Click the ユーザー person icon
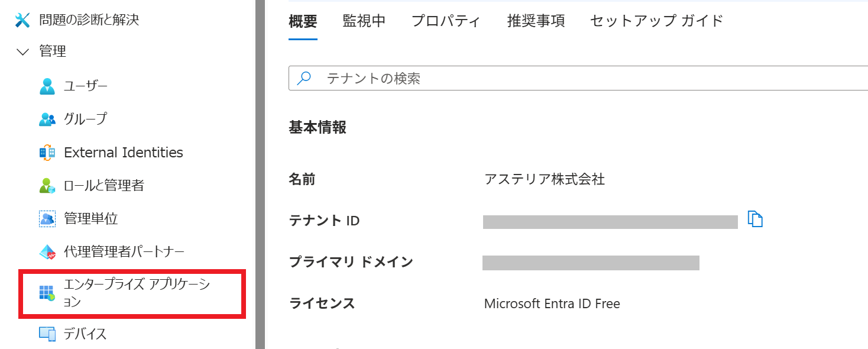868x349 pixels. click(47, 86)
